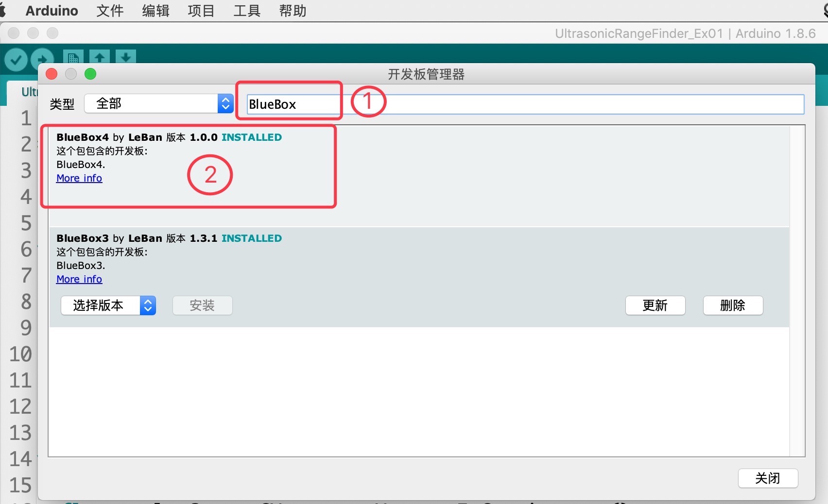This screenshot has width=828, height=504.
Task: Open the 工具 menu
Action: tap(247, 11)
